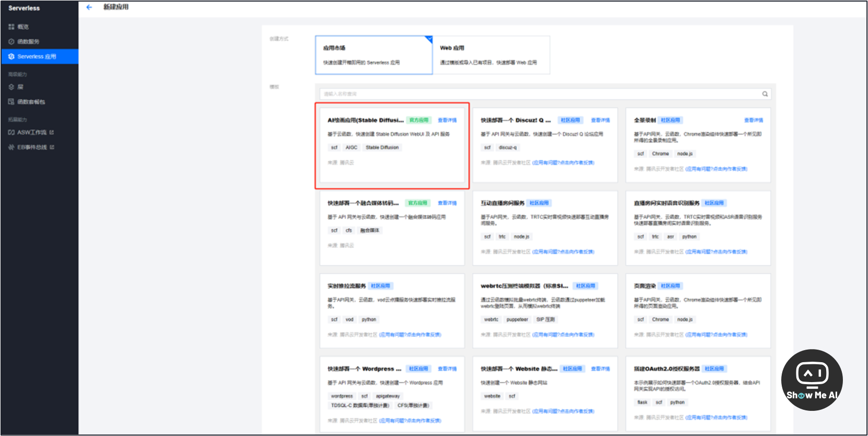Image resolution: width=868 pixels, height=436 pixels.
Task: Open the 概览 overview grid icon in sidebar
Action: click(12, 27)
